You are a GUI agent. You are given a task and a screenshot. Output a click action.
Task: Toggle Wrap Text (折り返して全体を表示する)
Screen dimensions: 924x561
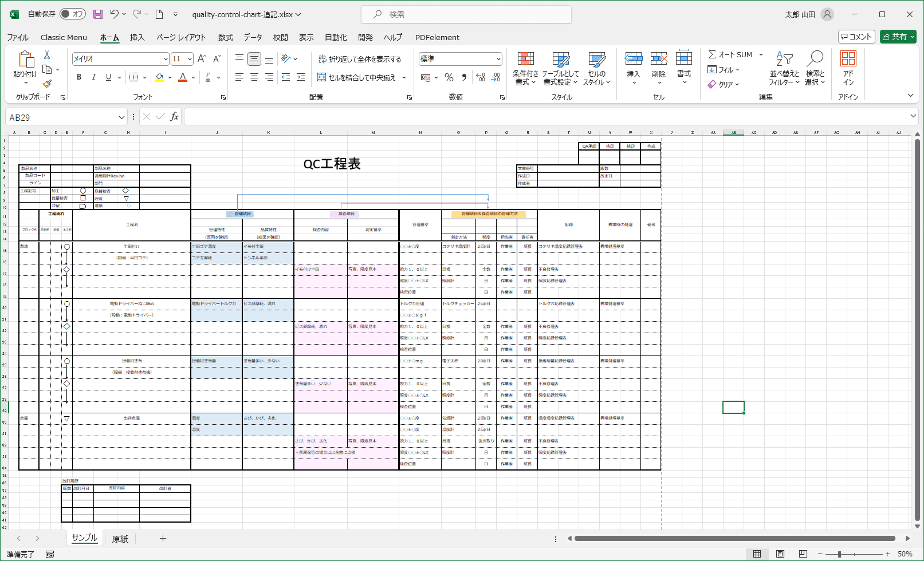tap(360, 59)
